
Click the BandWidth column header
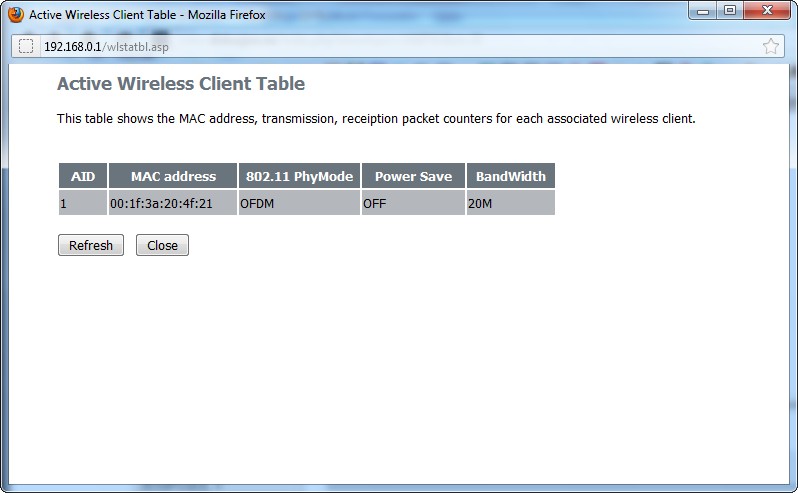(x=510, y=176)
